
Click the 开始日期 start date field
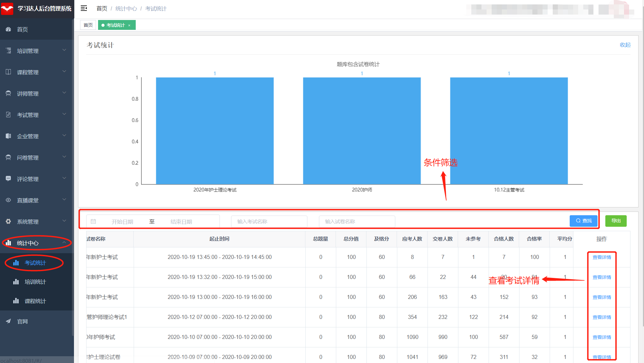[x=122, y=222]
